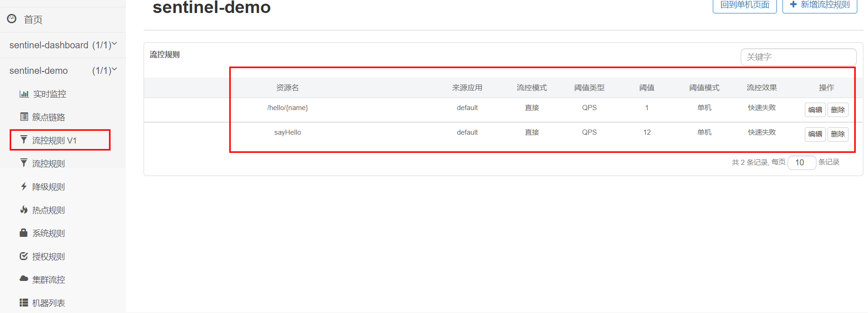Click the sentinel-demo page title
868x313 pixels.
[211, 7]
